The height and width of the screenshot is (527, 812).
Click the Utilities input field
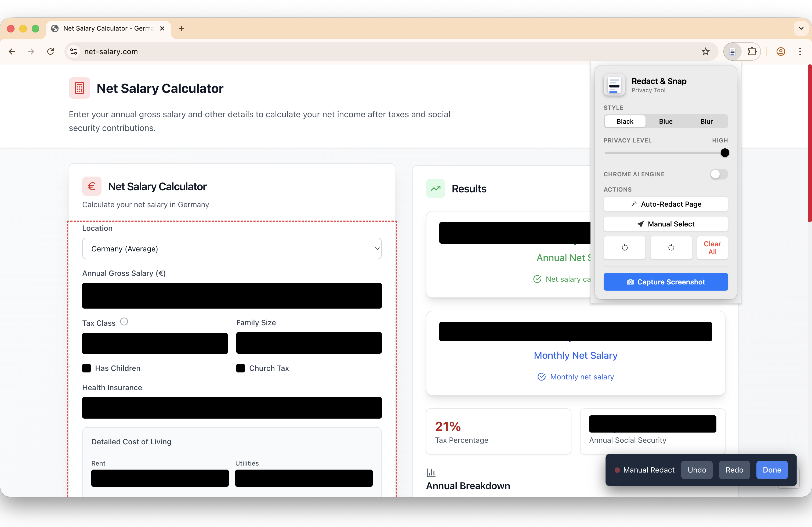tap(304, 478)
